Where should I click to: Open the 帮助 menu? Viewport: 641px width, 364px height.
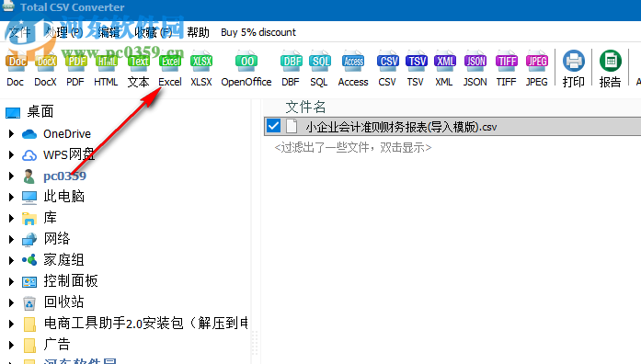tap(199, 32)
